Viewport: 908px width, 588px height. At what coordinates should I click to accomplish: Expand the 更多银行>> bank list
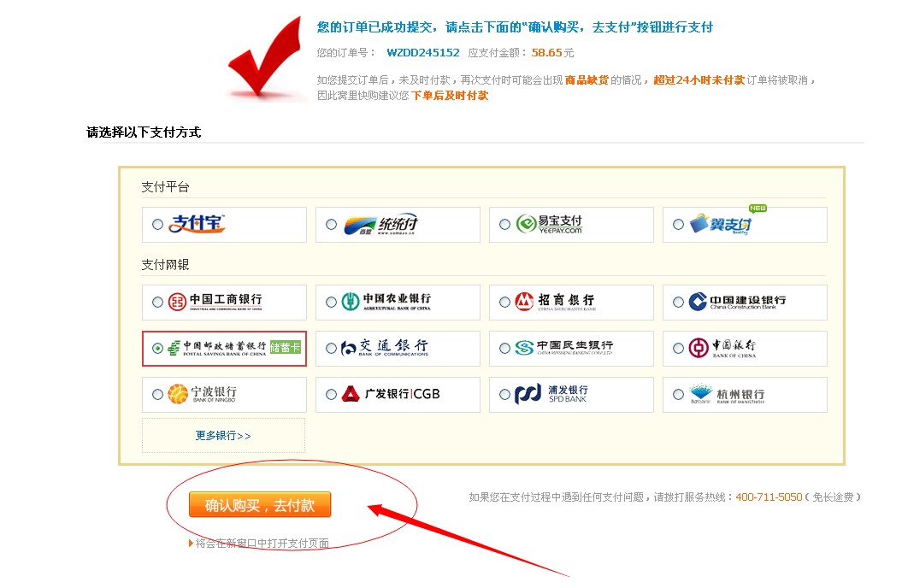click(x=223, y=436)
